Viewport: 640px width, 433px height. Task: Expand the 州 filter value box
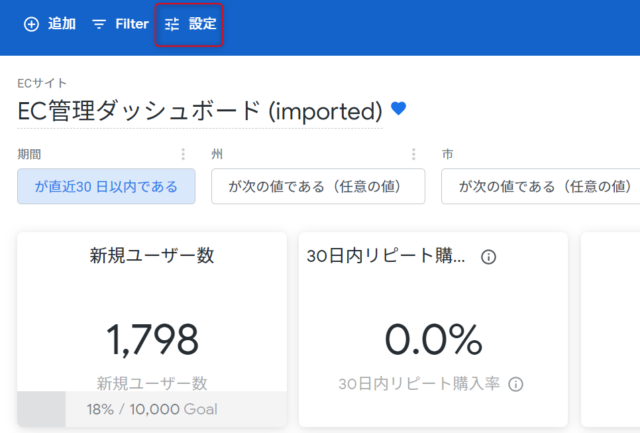coord(318,187)
